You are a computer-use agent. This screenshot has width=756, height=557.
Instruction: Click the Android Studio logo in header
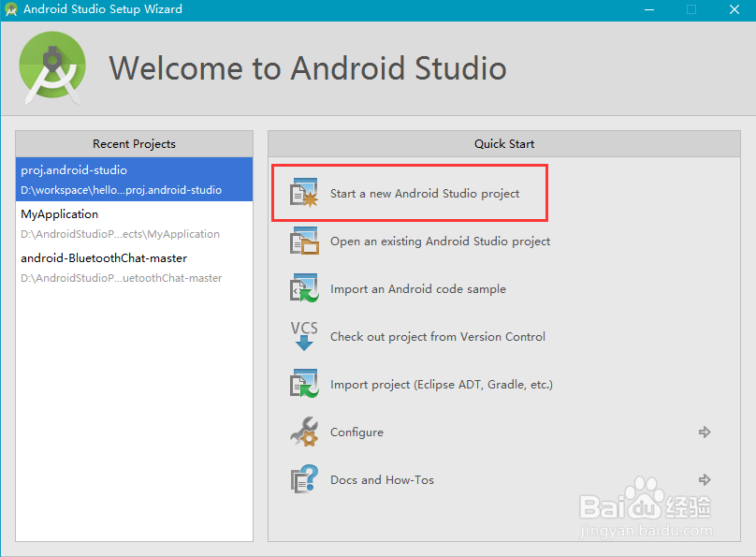(x=52, y=67)
